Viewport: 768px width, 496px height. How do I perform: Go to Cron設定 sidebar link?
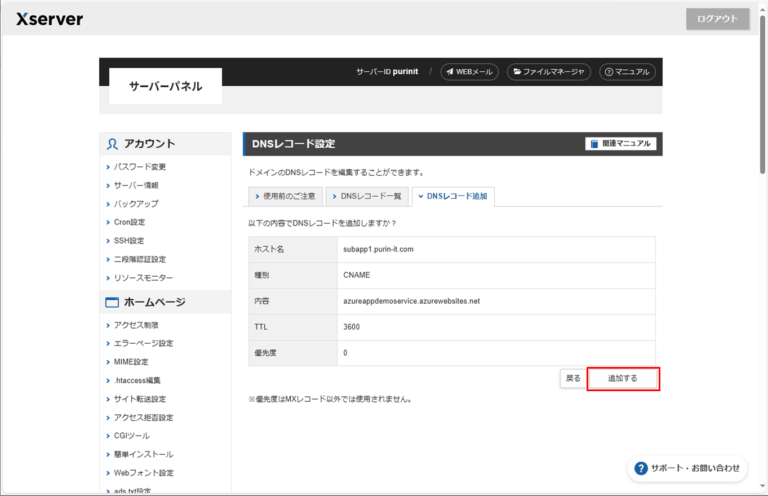click(x=129, y=222)
